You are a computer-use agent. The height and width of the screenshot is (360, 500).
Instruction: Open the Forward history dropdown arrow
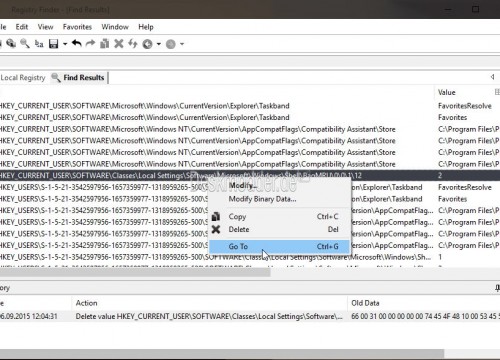(182, 44)
